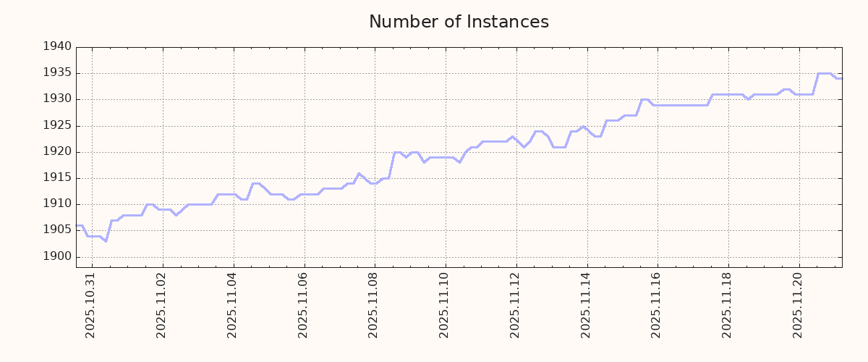
Task: Click the 1940 y-axis label
Action: click(x=57, y=47)
